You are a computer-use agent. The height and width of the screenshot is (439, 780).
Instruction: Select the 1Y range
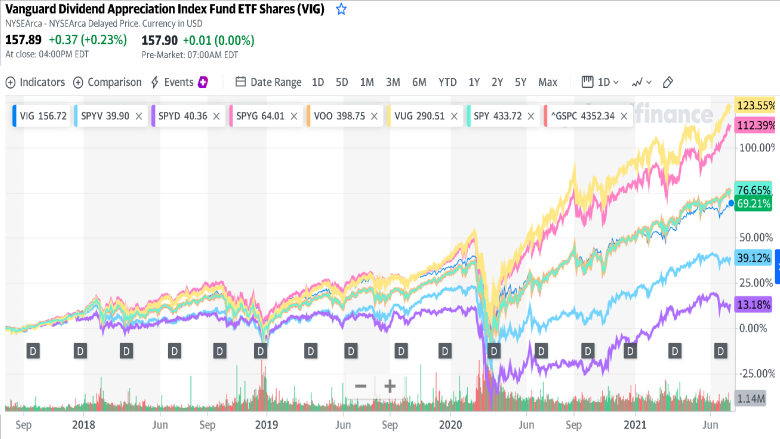click(474, 82)
